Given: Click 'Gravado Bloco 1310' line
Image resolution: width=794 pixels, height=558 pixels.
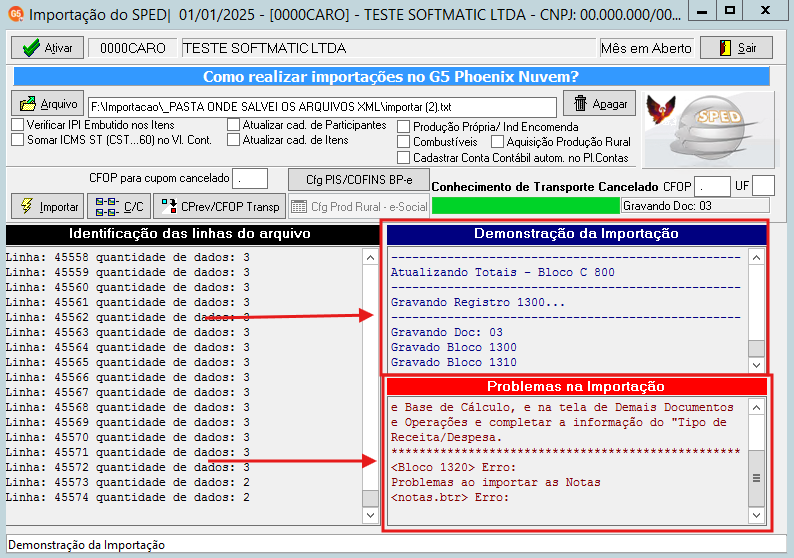Looking at the screenshot, I should pos(453,363).
